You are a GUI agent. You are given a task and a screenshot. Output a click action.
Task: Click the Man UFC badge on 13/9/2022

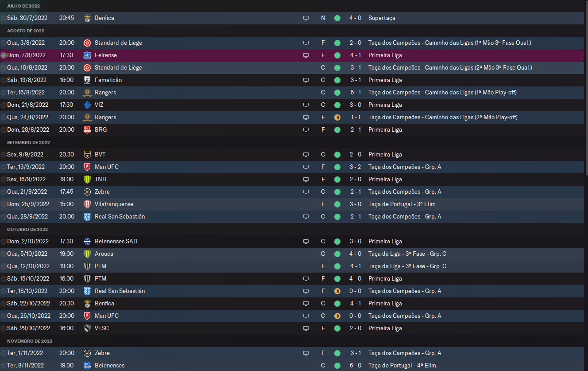[87, 167]
